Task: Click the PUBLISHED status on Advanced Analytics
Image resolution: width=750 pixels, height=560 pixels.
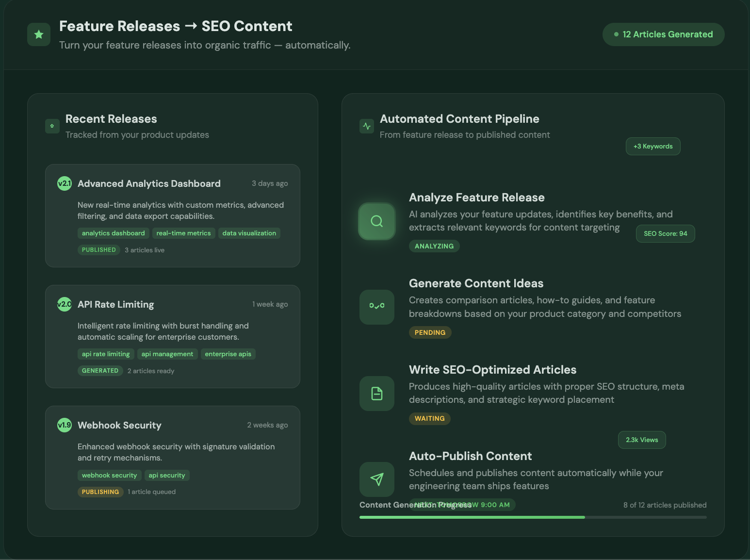Action: 99,250
